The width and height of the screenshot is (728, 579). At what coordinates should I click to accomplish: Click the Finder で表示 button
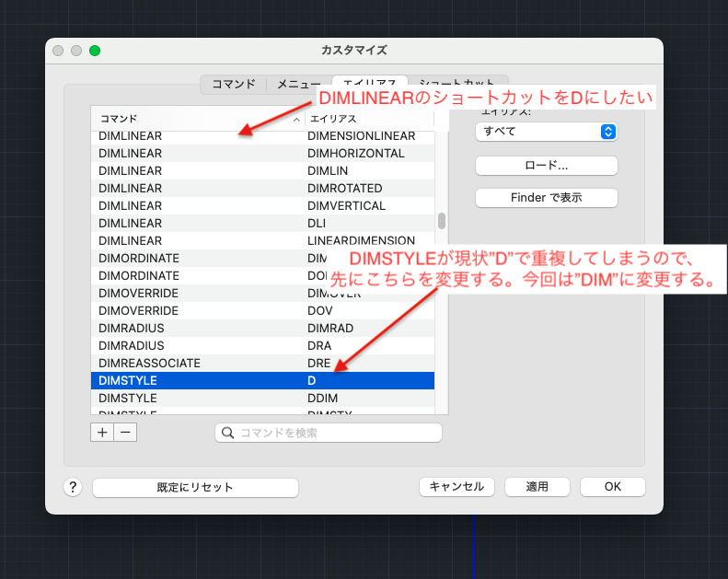[x=546, y=197]
